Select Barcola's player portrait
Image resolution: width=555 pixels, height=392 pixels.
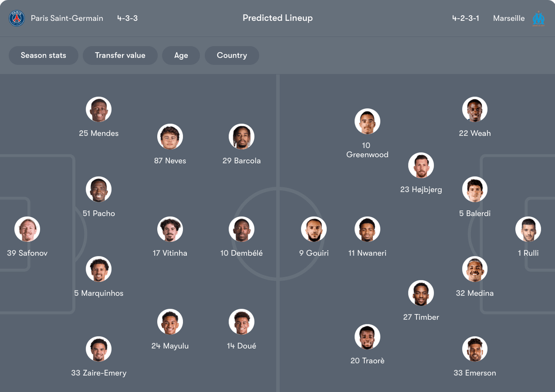coord(241,137)
